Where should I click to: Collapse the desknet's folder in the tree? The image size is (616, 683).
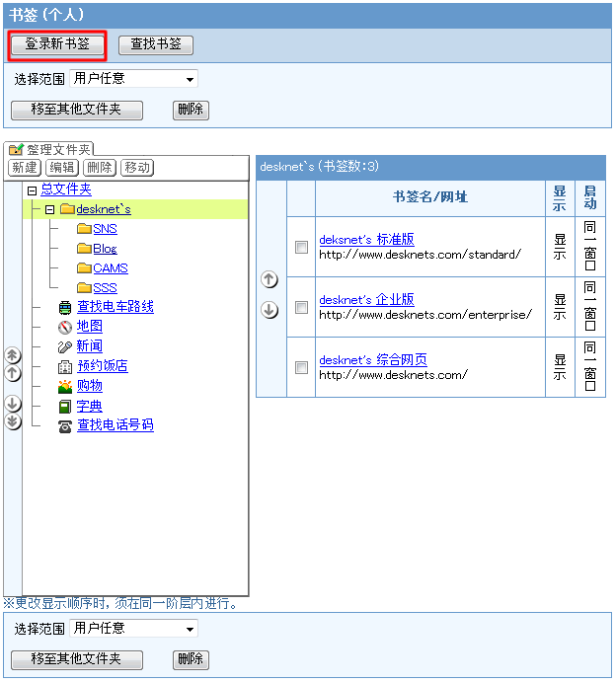click(49, 209)
